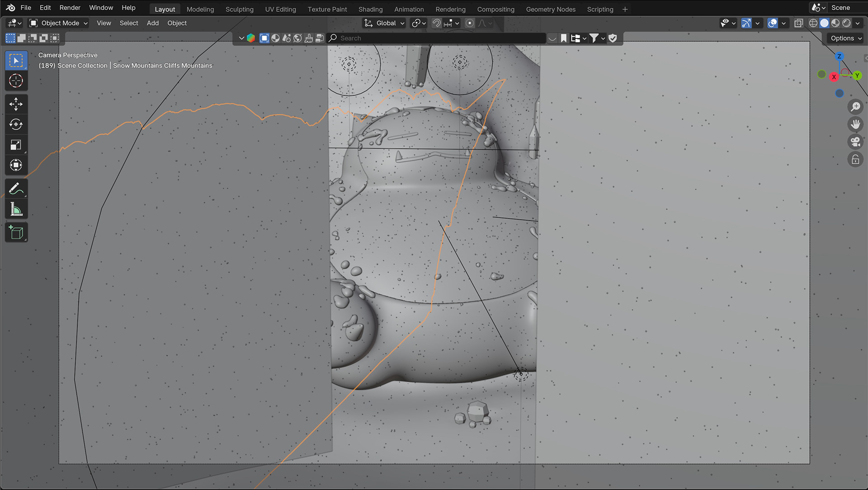Switch to the Sculpting workspace tab
The height and width of the screenshot is (490, 868).
click(x=239, y=9)
